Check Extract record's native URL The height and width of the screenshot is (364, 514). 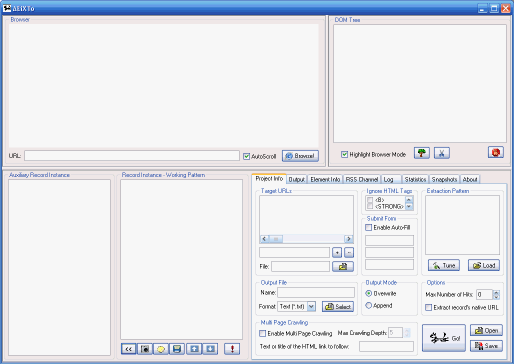click(429, 307)
